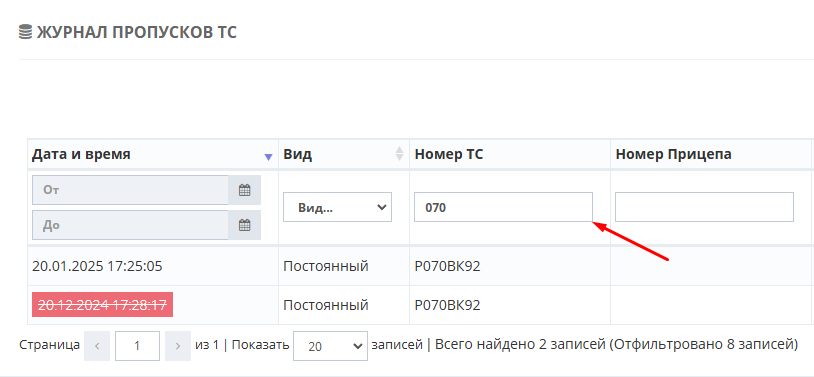Focus the "До" end date field
Screen dimensions: 814x377
130,225
